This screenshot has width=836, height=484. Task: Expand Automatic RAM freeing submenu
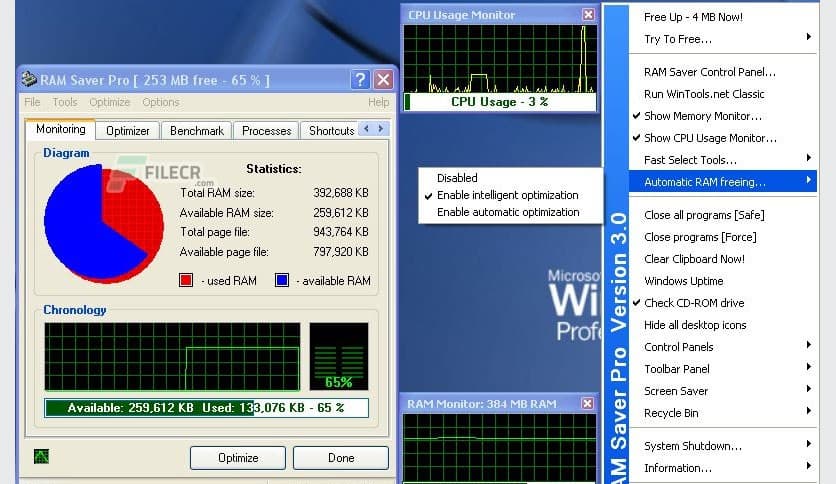point(722,182)
